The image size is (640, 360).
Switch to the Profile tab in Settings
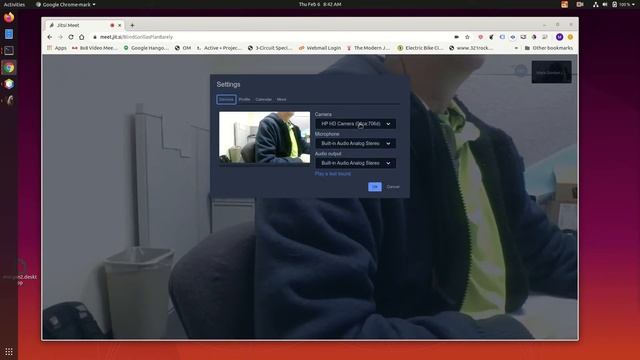244,100
